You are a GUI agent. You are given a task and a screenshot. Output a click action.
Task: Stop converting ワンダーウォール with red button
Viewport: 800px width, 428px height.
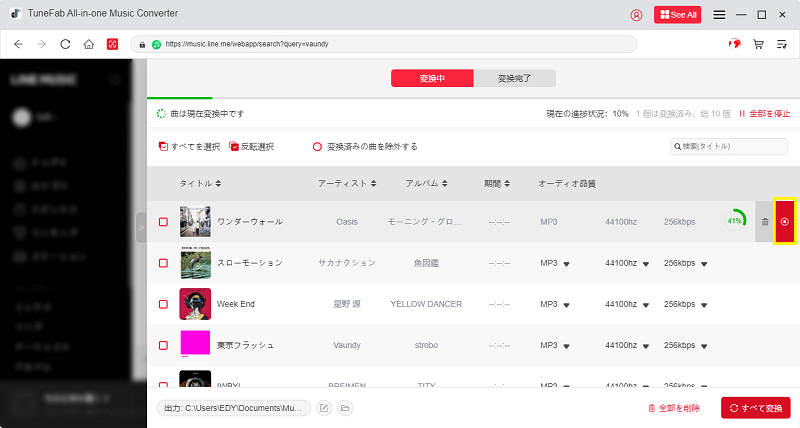click(785, 221)
